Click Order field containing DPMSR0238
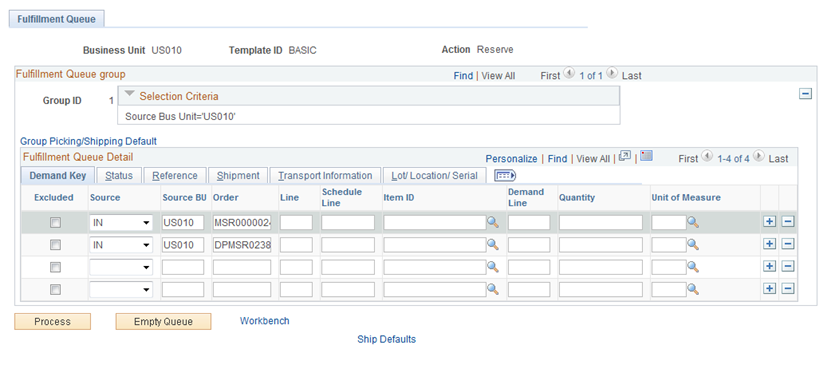The image size is (830, 375). (242, 245)
